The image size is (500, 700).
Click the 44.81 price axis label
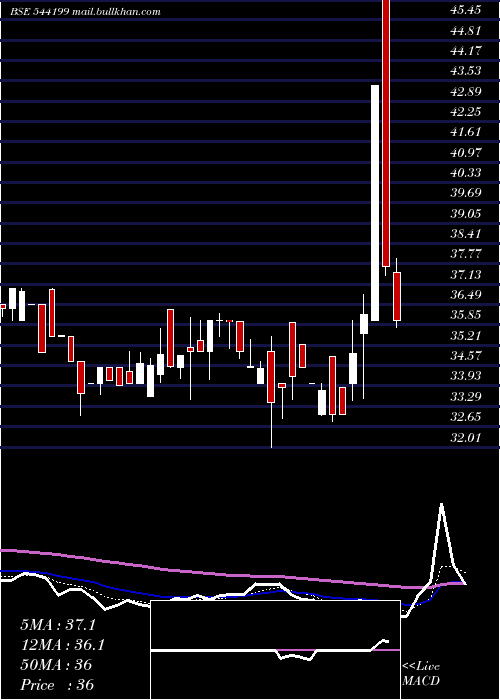coord(466,30)
